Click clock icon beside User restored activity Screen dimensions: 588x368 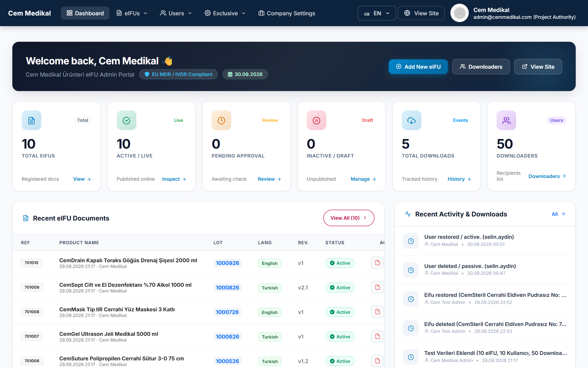click(x=411, y=241)
